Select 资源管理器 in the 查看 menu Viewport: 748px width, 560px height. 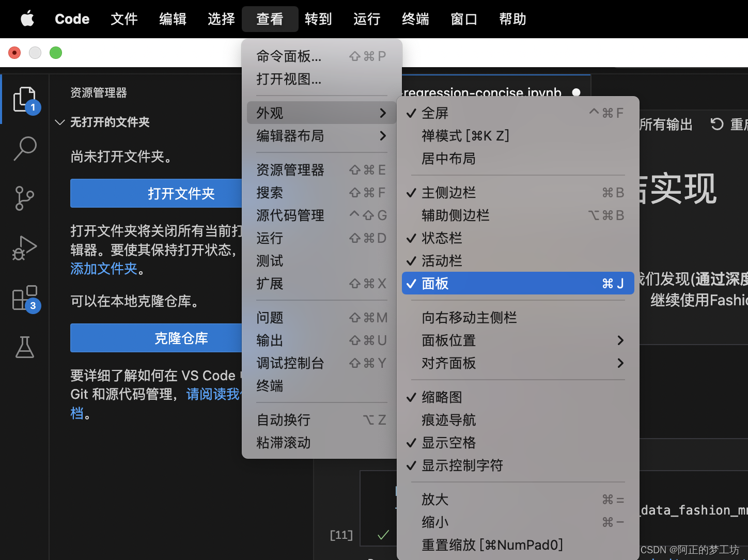[x=321, y=169]
